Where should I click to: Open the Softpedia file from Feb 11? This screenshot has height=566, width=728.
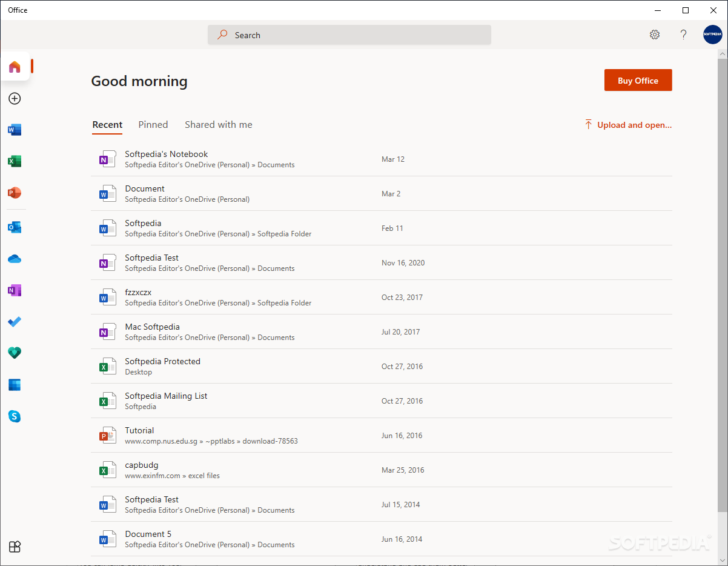pos(143,223)
